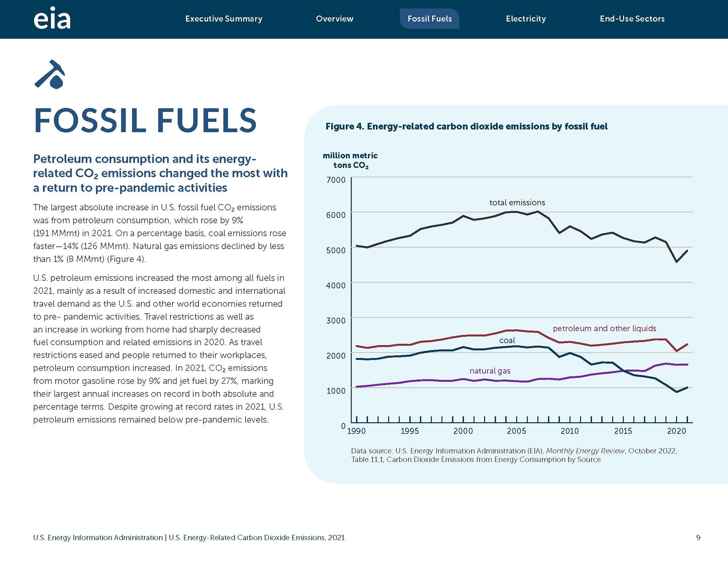Click the 1000 y-axis value
The image size is (728, 563).
click(x=336, y=391)
